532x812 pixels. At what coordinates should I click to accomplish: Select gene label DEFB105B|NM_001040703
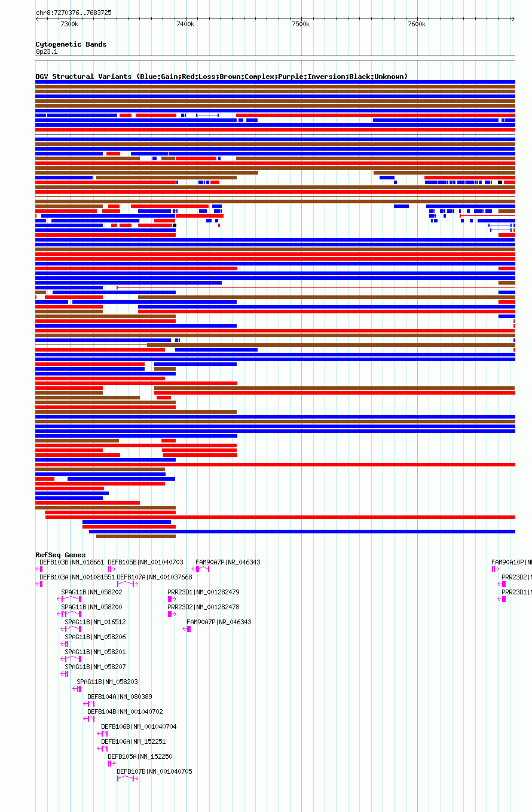[145, 562]
